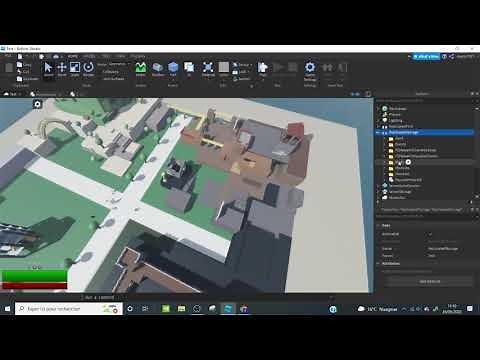
Task: Click the green health bar in viewport
Action: click(34, 276)
